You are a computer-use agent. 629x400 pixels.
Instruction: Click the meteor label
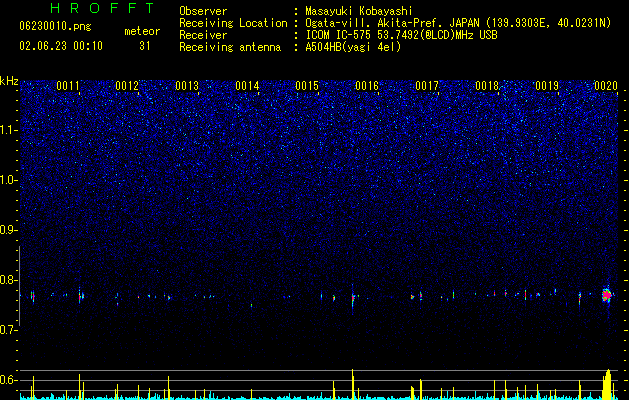[x=142, y=31]
